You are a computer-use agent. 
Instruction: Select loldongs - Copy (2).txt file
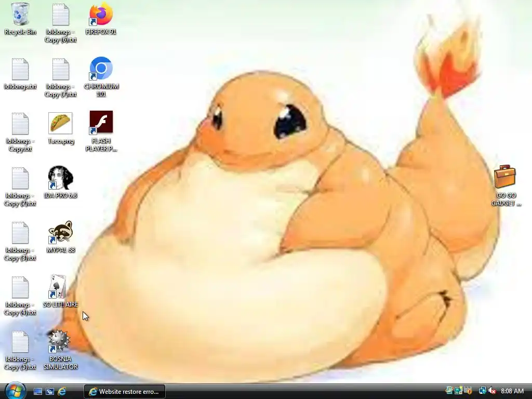point(20,187)
